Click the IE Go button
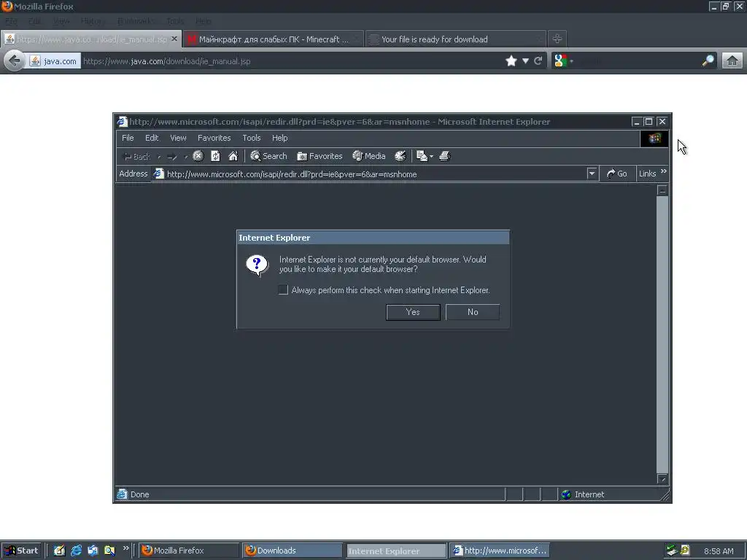Screen dimensions: 747x560 pos(617,174)
